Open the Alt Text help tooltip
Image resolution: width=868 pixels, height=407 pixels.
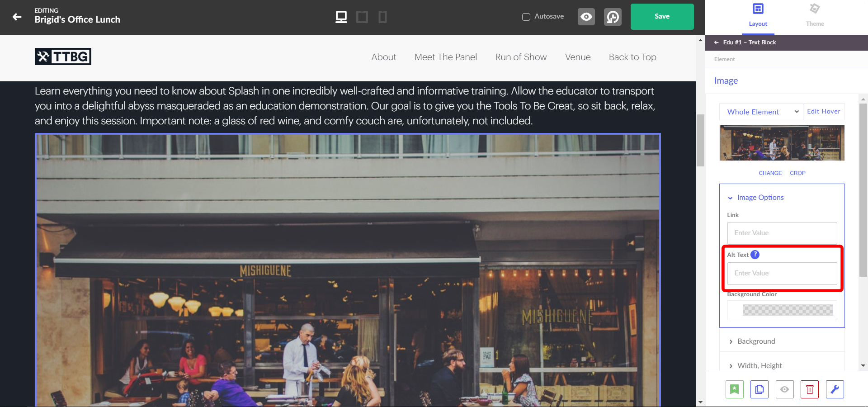[x=755, y=255]
